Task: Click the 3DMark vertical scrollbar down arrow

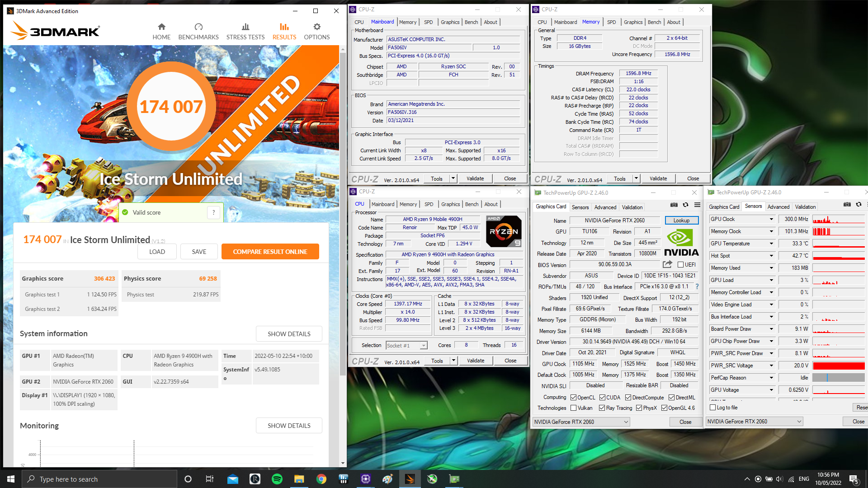Action: 343,463
